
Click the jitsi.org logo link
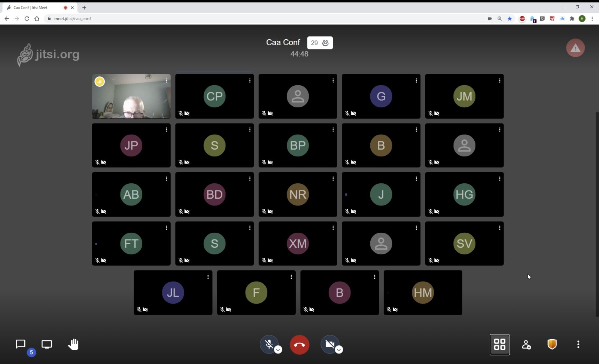click(x=48, y=55)
